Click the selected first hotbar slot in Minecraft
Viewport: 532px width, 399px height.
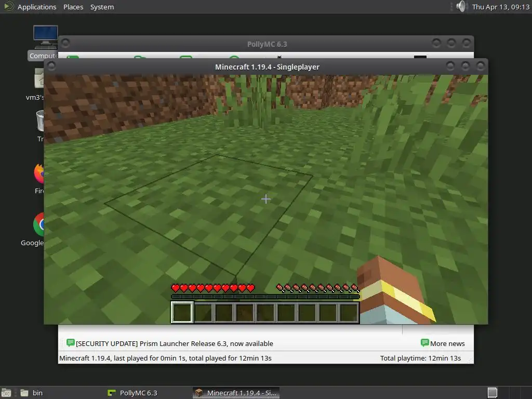coord(182,312)
